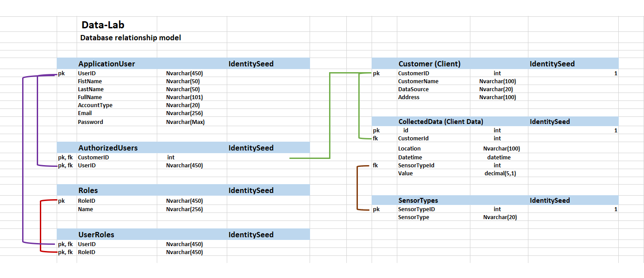Select the IdentitySeed cell of the Customer (Client) header
Image resolution: width=644 pixels, height=278 pixels.
tap(552, 64)
